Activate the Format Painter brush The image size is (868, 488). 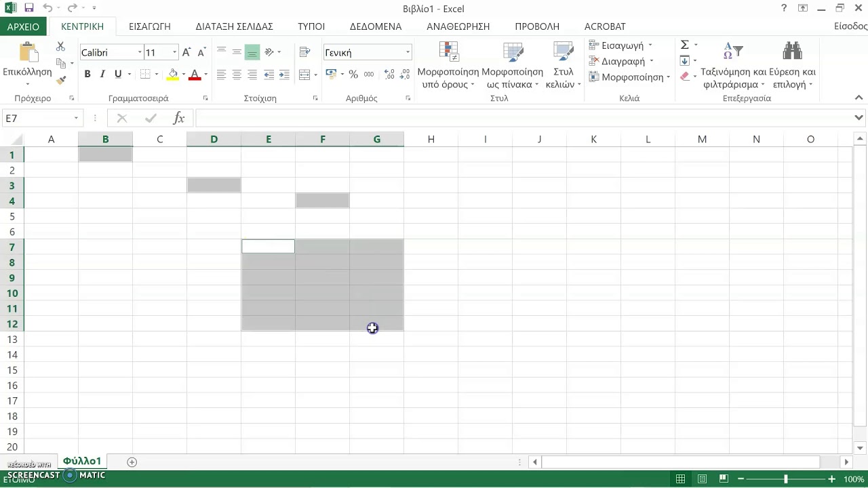(61, 79)
